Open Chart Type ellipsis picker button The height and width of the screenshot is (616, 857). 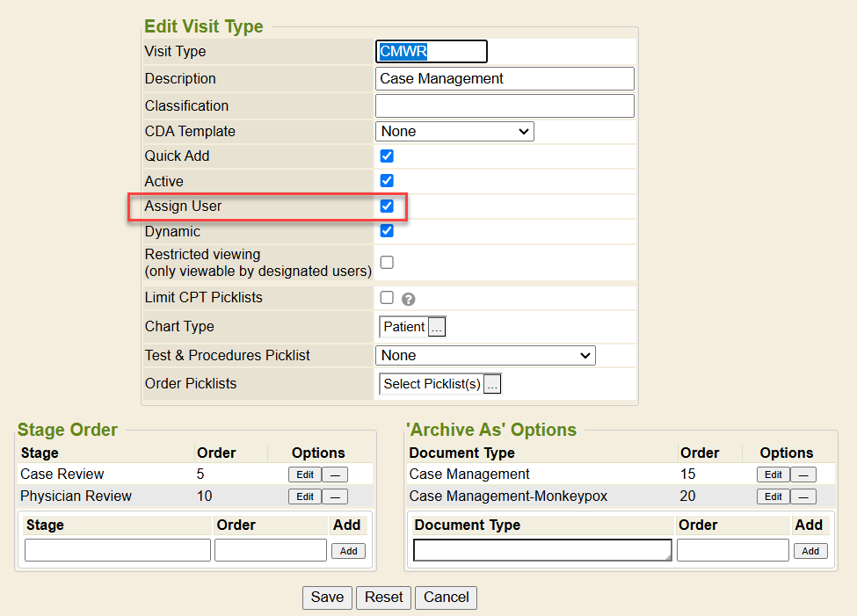437,327
